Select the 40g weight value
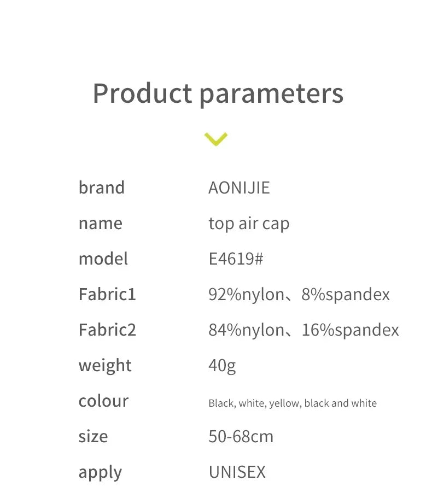This screenshot has height=504, width=432. [x=222, y=365]
